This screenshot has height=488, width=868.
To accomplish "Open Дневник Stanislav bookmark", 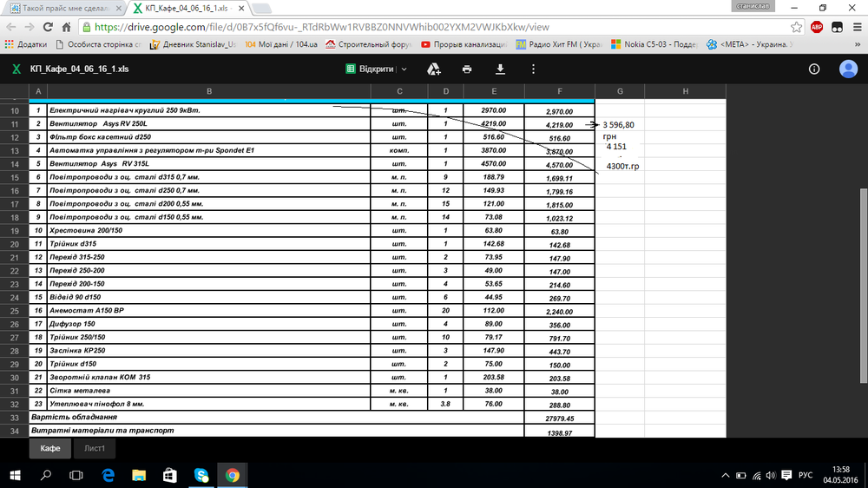I will tap(194, 44).
